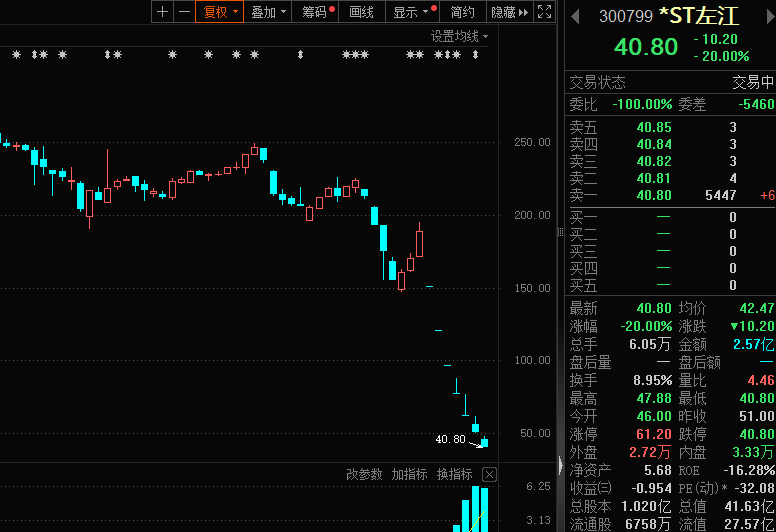Click 卖三 price 40.82

[x=654, y=161]
